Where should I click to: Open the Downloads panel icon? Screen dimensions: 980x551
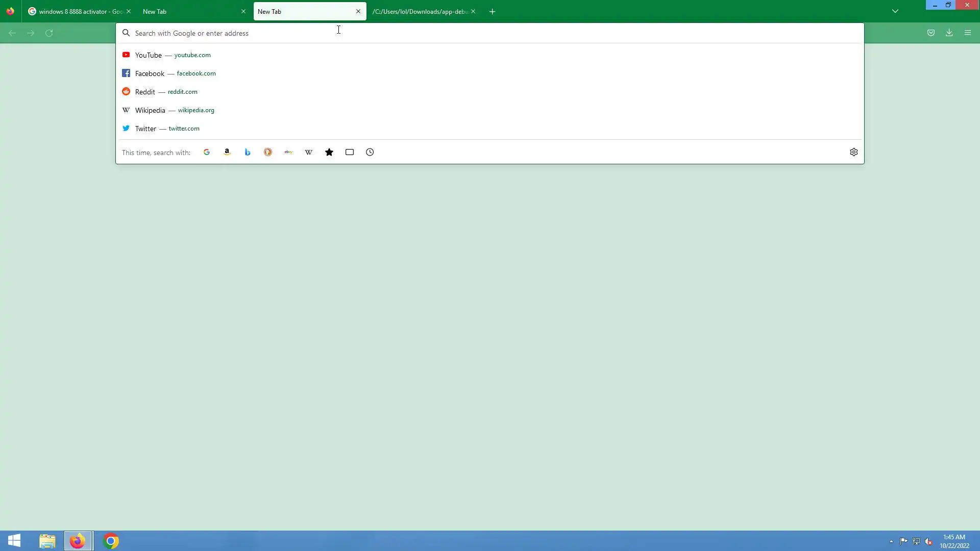pos(949,33)
